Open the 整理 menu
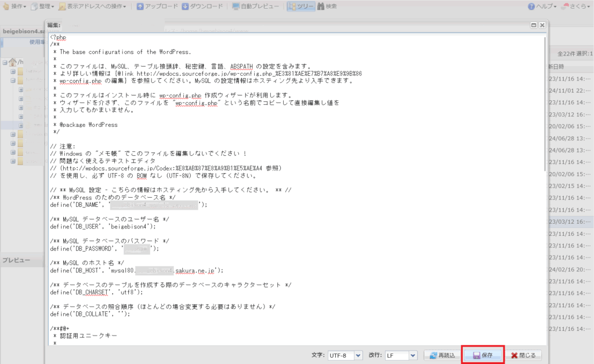 coord(45,6)
